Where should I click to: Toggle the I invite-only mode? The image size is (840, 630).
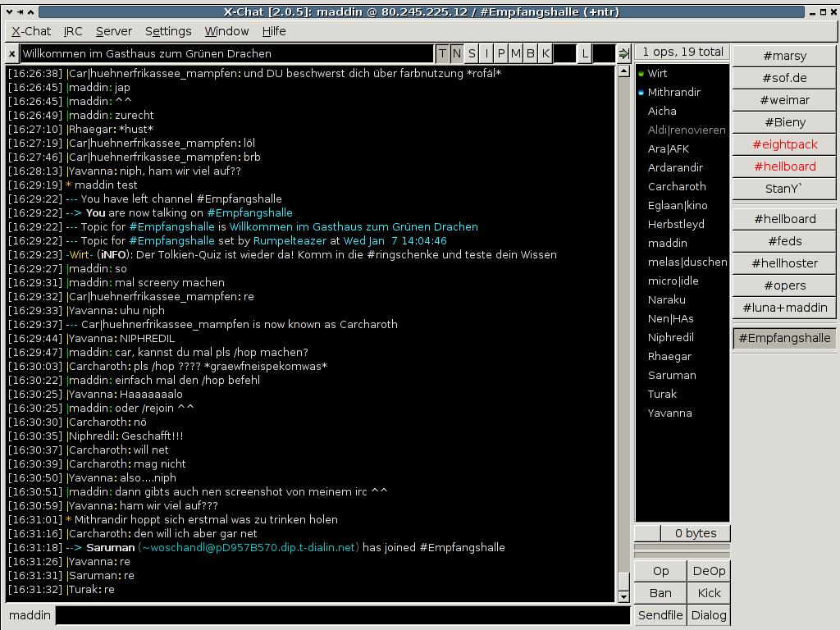[x=486, y=54]
